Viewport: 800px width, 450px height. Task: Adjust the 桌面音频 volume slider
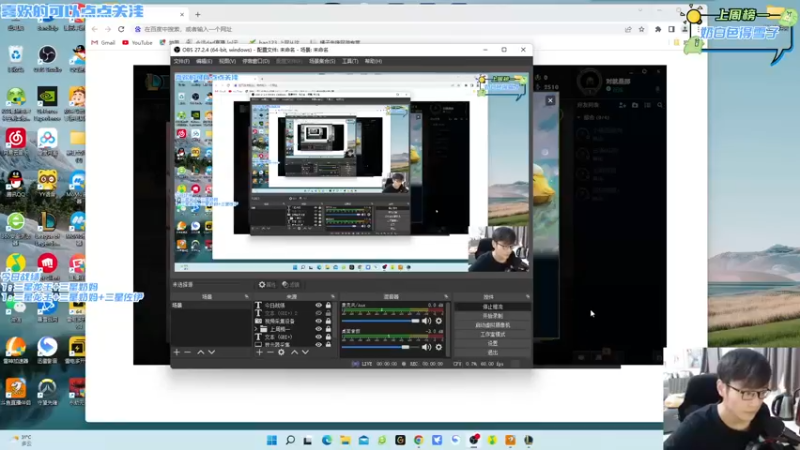(381, 347)
